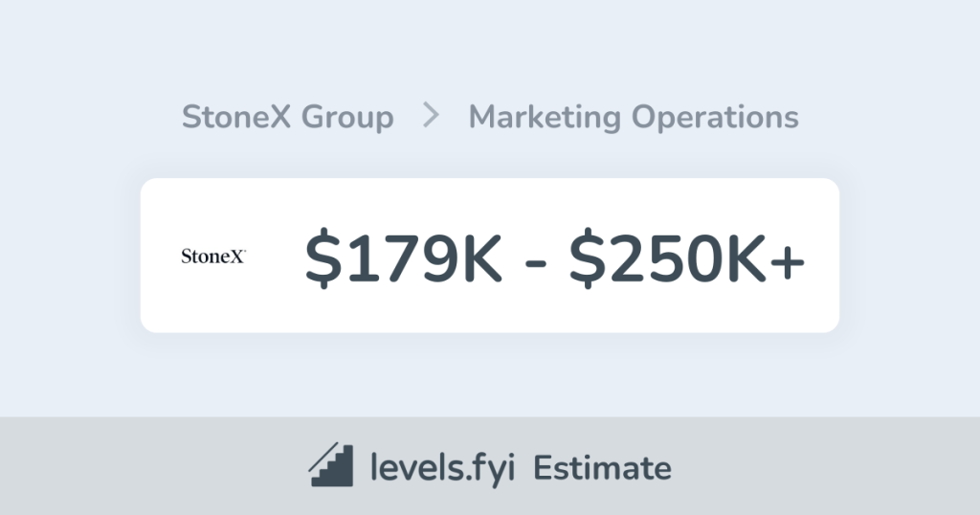980x515 pixels.
Task: Click the word Operations in the breadcrumb
Action: tap(715, 118)
